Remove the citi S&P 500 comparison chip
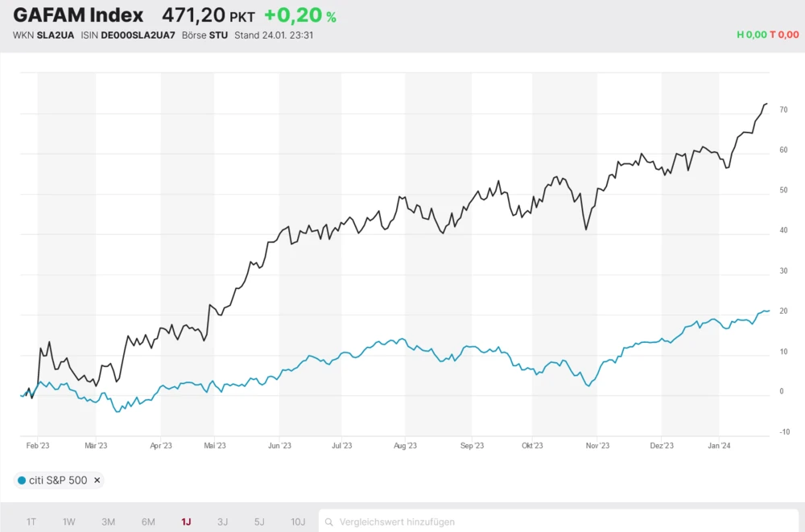 click(x=97, y=480)
